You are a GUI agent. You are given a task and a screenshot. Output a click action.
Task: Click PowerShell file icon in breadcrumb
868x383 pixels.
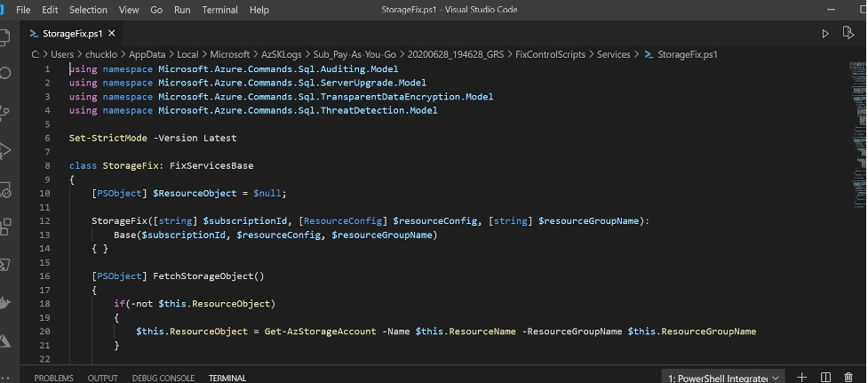point(649,54)
